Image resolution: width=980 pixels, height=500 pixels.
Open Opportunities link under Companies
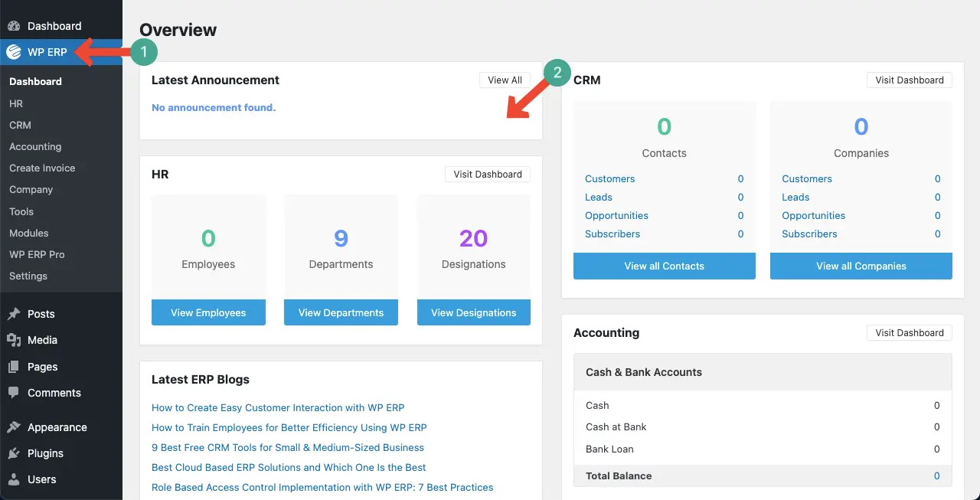(x=813, y=215)
